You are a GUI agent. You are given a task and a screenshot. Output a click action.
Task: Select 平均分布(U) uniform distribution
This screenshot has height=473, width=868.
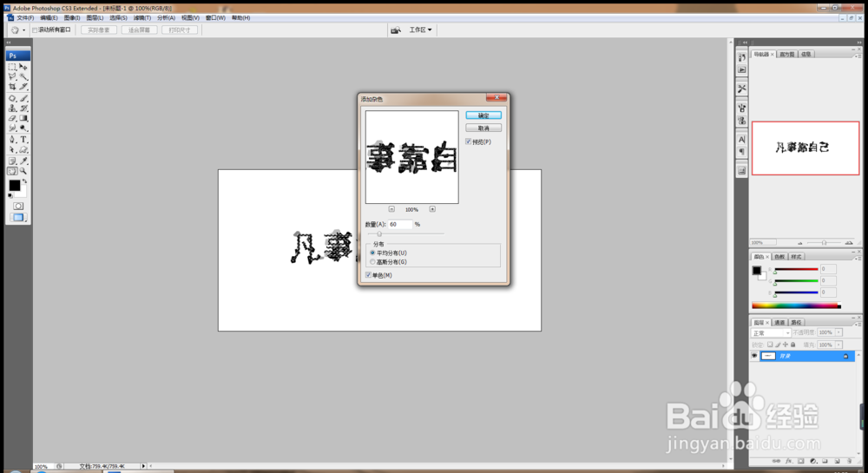click(372, 253)
